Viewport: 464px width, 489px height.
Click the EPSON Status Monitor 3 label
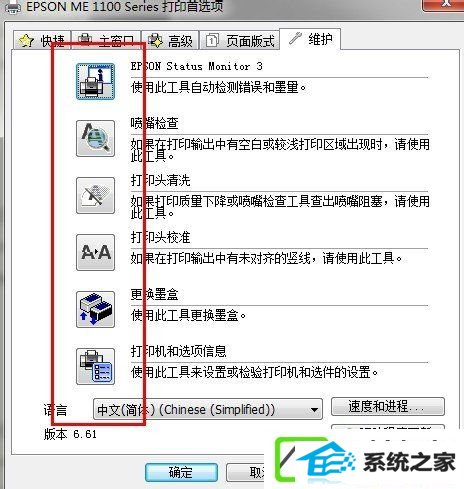pos(197,66)
